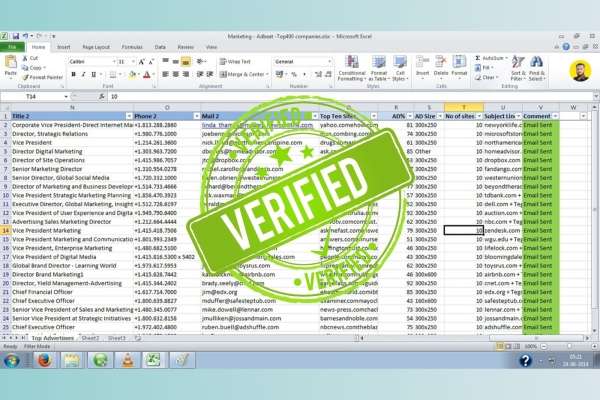Toggle Align Text Left

(x=166, y=74)
